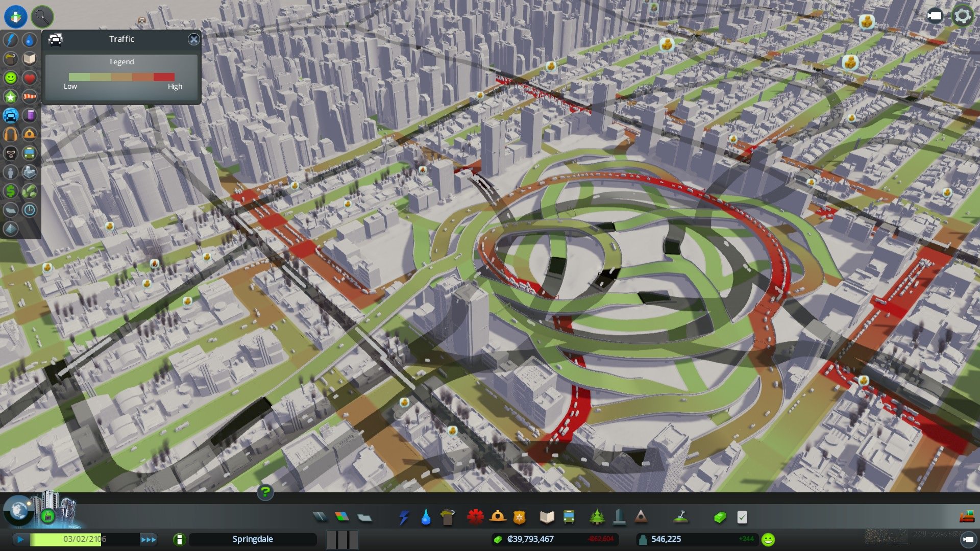The width and height of the screenshot is (980, 551).
Task: Open the Electricity info view
Action: [11, 40]
